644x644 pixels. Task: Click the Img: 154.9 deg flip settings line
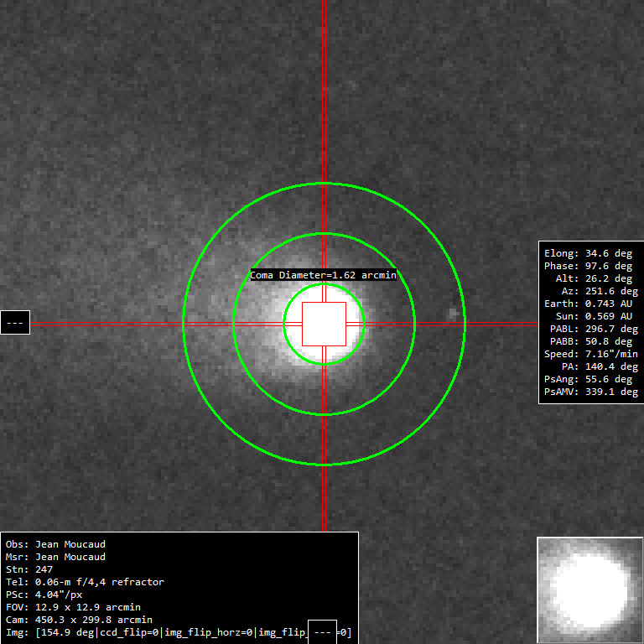point(155,632)
